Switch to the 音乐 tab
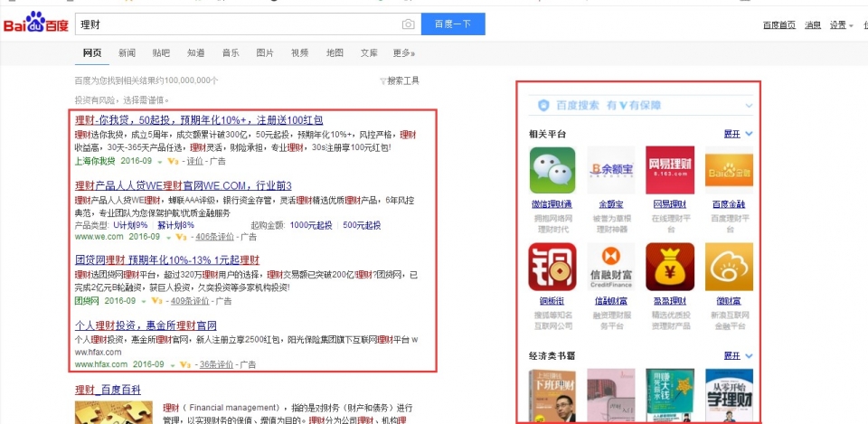This screenshot has width=868, height=424. point(231,53)
